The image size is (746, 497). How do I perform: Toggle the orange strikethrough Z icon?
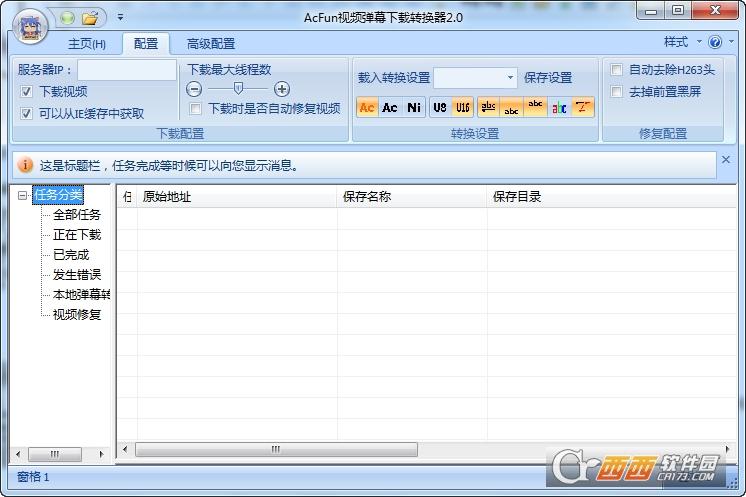(582, 107)
